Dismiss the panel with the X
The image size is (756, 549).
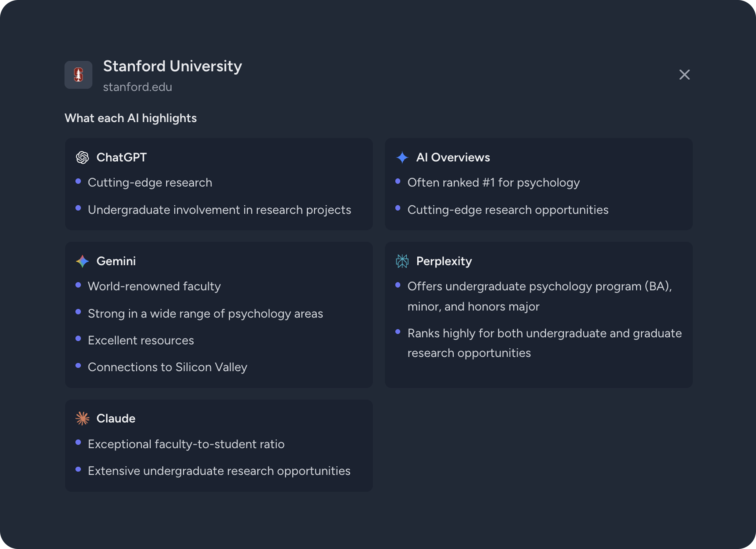pyautogui.click(x=684, y=75)
